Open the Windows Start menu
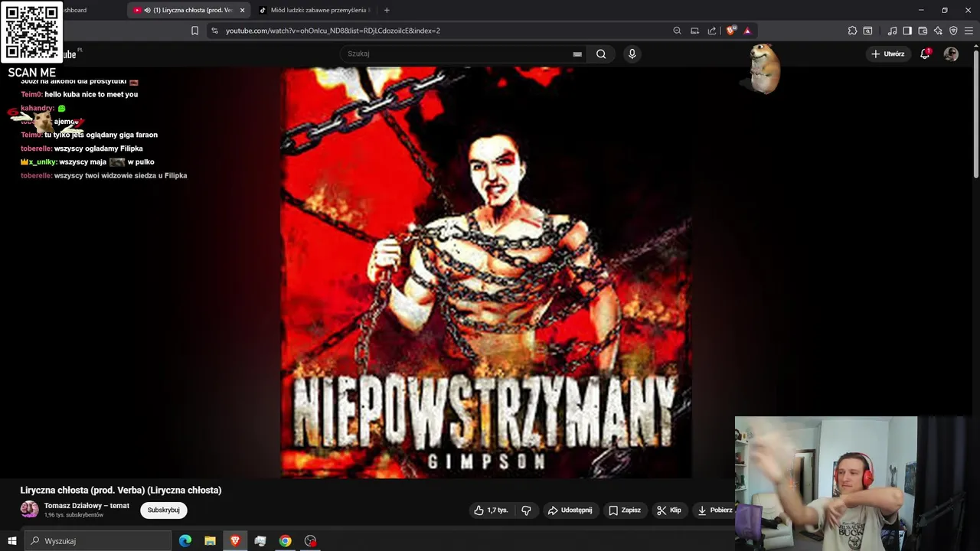The height and width of the screenshot is (551, 980). click(x=12, y=541)
